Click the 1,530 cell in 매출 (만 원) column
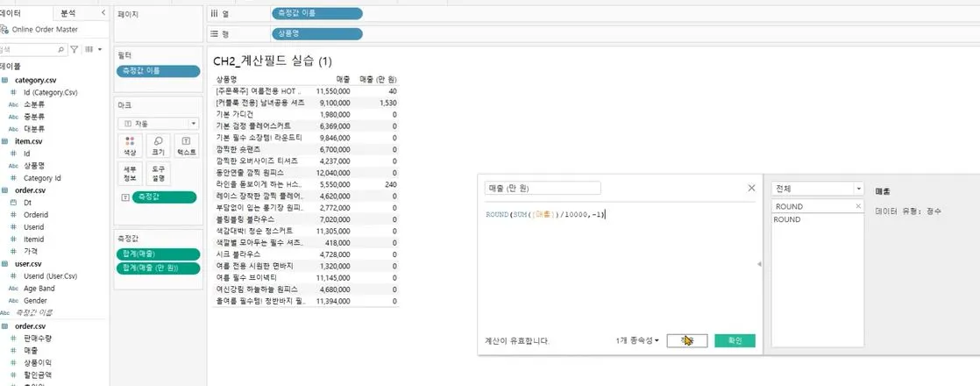 [x=388, y=103]
